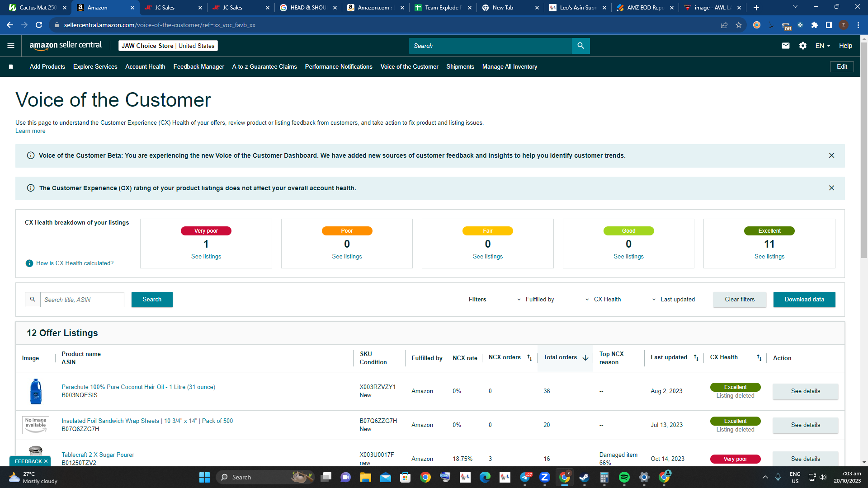Go back with browser back arrow

10,25
